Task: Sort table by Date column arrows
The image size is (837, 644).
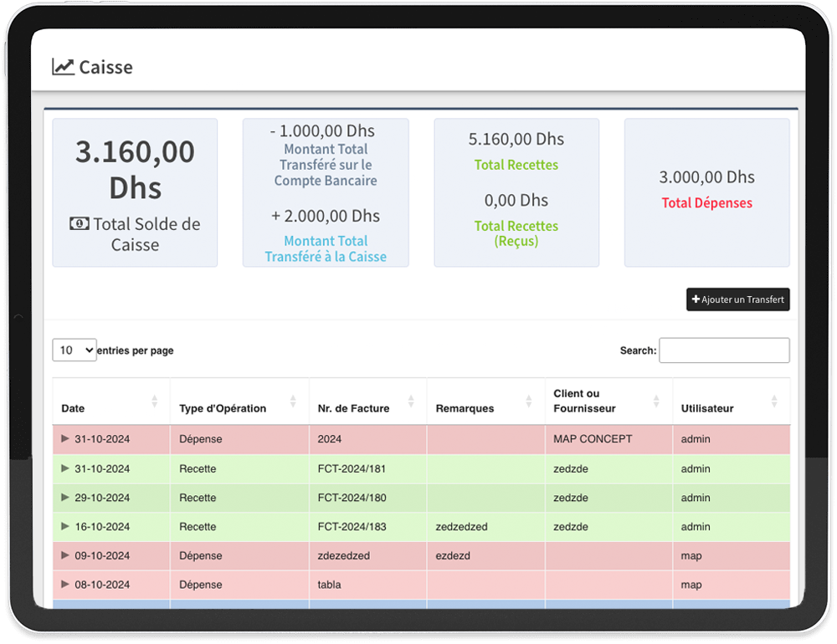Action: [x=154, y=401]
